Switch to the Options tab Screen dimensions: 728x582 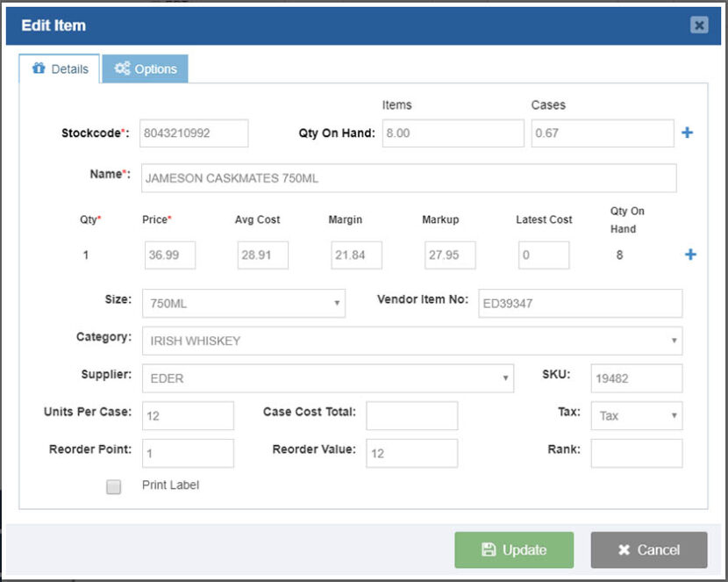(145, 68)
